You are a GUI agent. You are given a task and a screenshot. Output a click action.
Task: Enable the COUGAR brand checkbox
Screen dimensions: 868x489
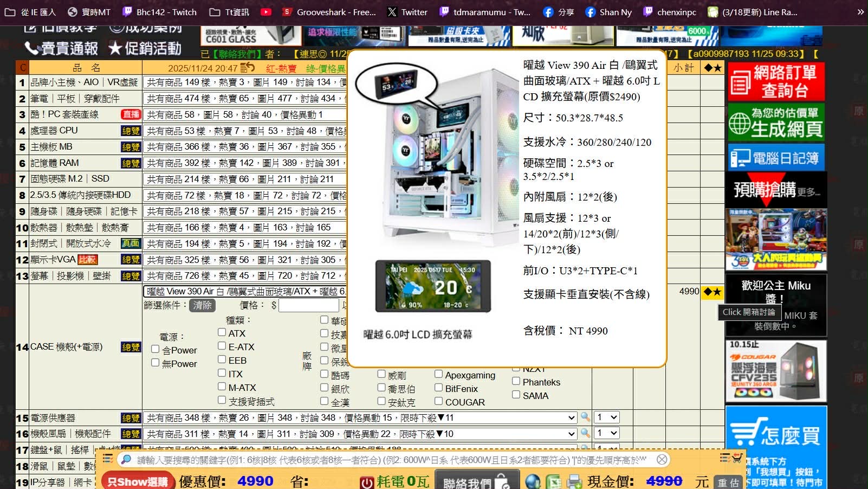click(439, 401)
